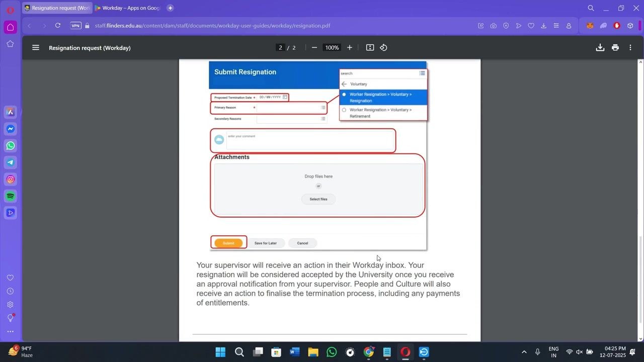
Task: Rotate the PDF counterclockwise
Action: pos(383,48)
